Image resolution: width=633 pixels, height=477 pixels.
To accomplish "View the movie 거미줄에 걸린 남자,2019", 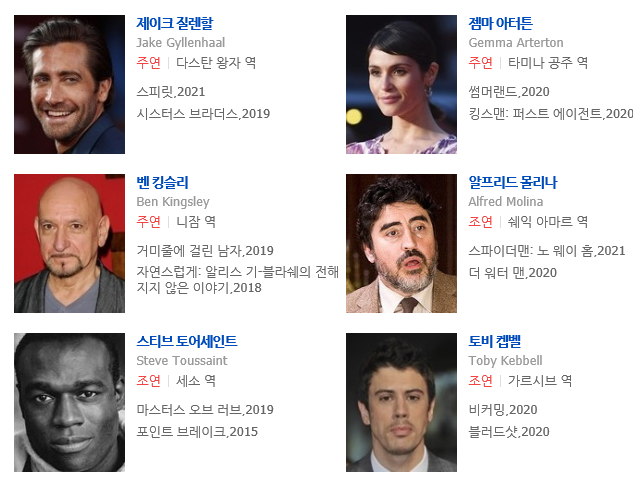I will coord(205,251).
